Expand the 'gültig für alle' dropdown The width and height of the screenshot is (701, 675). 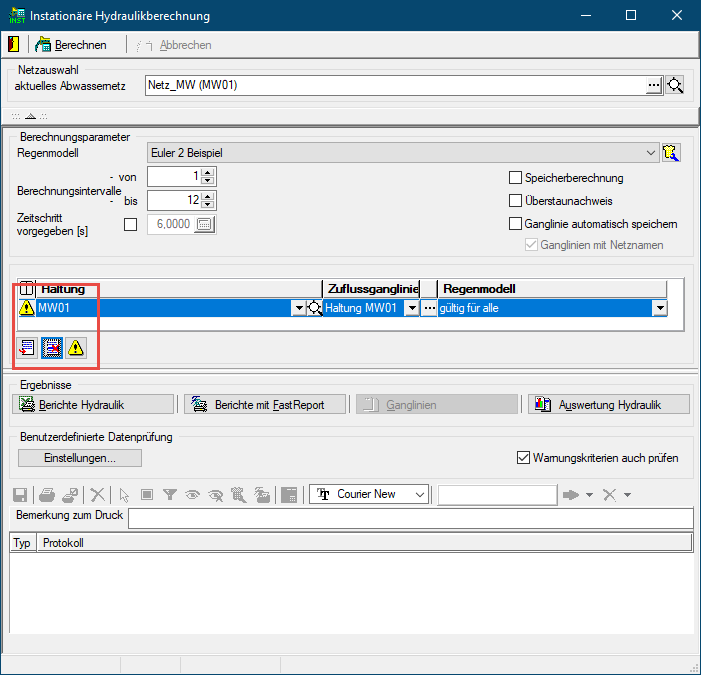pos(659,308)
